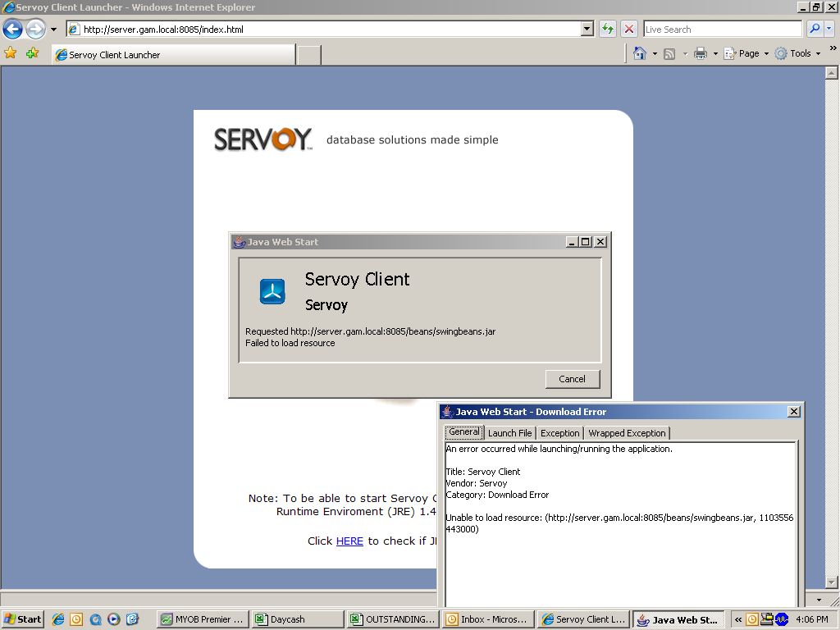The width and height of the screenshot is (840, 630).
Task: Click the network computers tray icon
Action: coord(767,619)
